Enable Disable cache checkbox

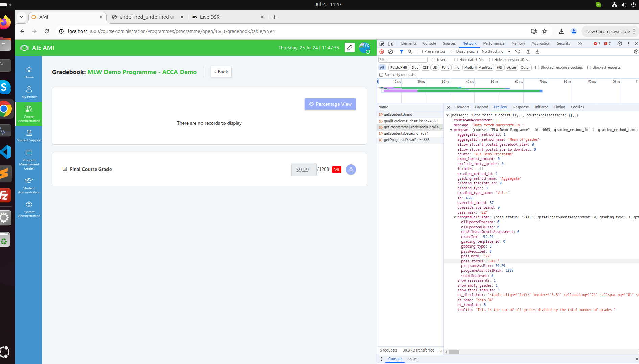[453, 52]
